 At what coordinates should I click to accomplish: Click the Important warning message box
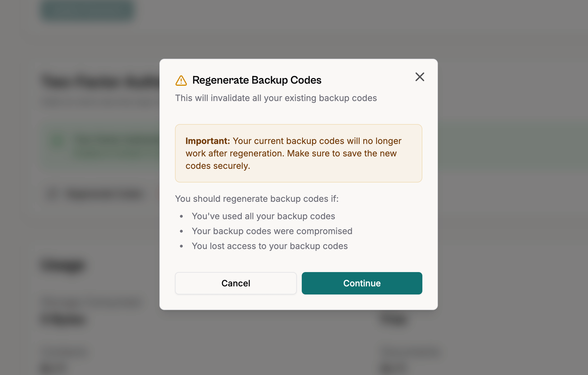tap(298, 153)
